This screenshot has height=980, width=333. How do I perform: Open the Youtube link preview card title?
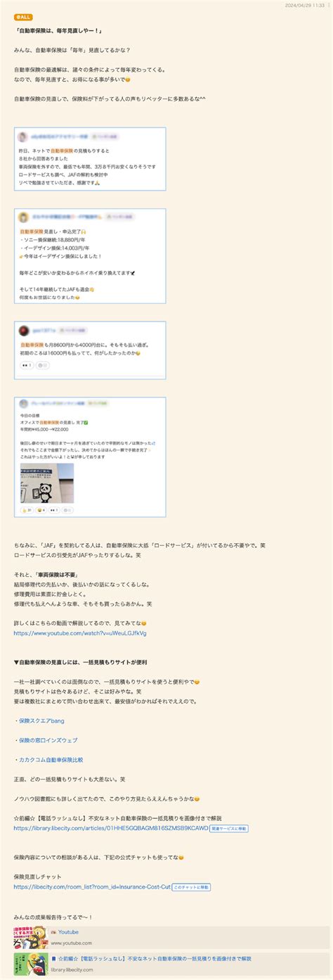(x=68, y=931)
